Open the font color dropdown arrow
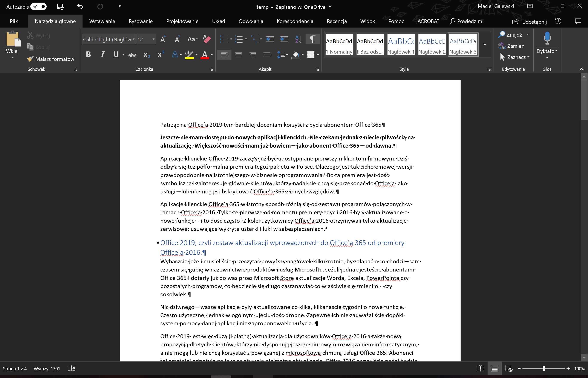The height and width of the screenshot is (378, 588). 212,55
